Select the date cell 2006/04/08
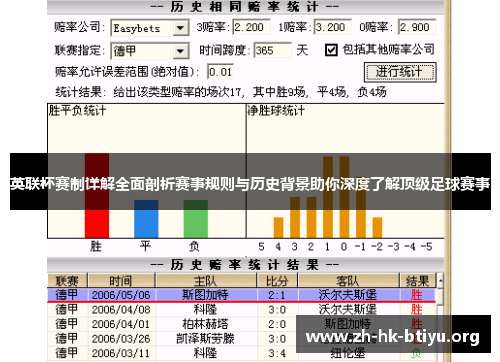This screenshot has width=500, height=362. 121,310
